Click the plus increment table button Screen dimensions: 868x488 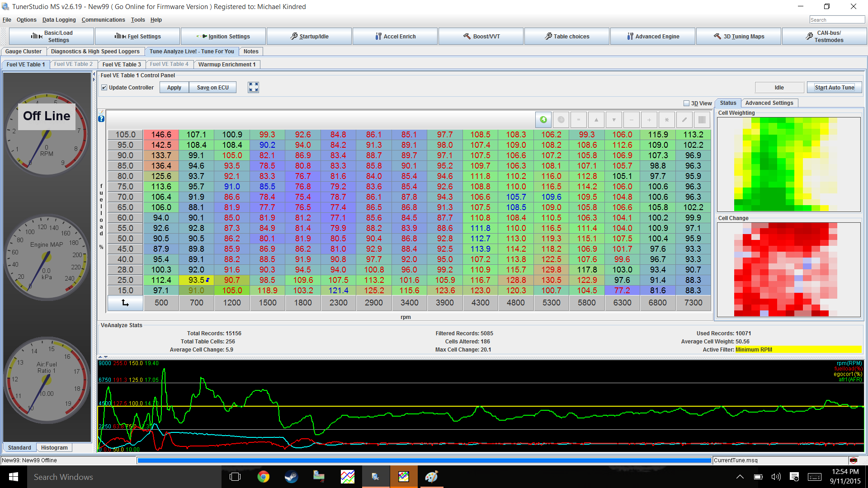[649, 120]
